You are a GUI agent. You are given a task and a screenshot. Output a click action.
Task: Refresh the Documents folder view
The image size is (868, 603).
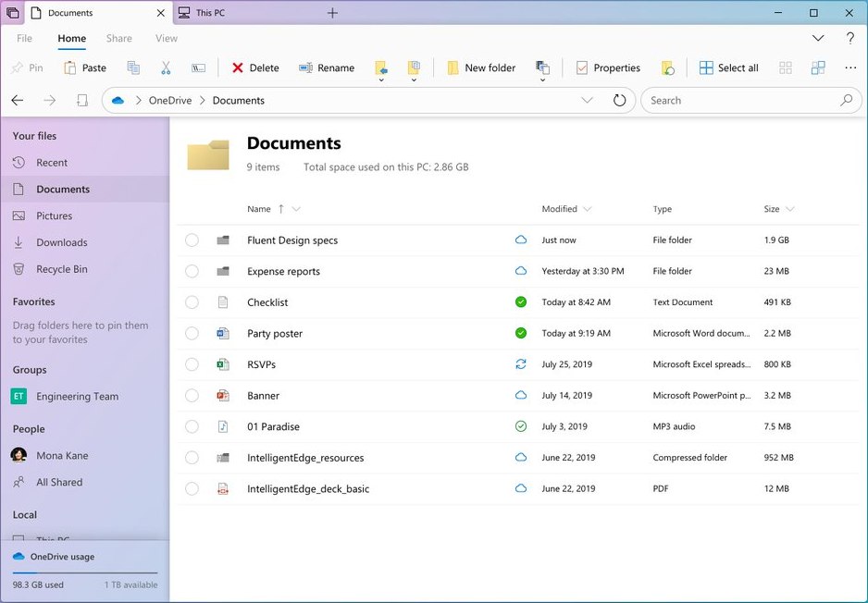tap(619, 100)
